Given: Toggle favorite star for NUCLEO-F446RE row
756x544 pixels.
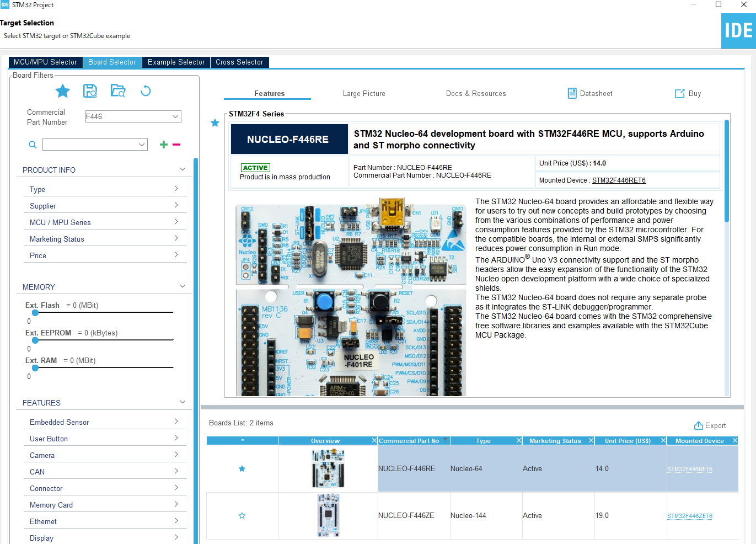Looking at the screenshot, I should (x=242, y=469).
